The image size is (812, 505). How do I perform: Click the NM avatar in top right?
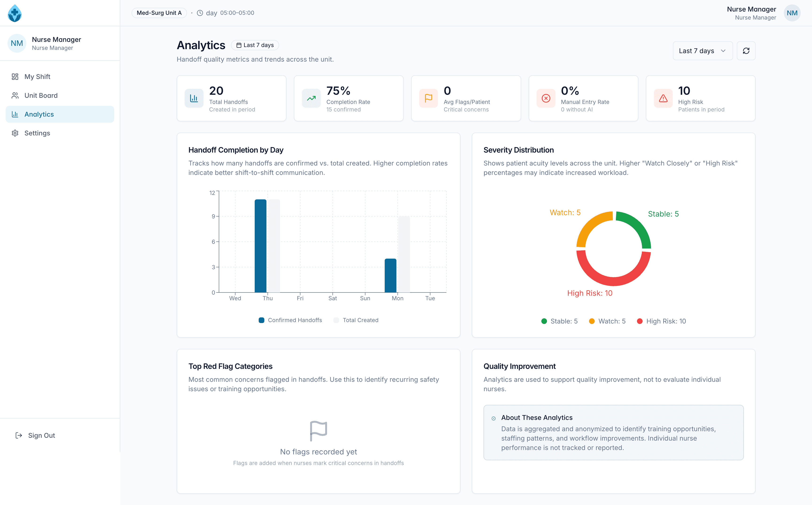pyautogui.click(x=792, y=13)
